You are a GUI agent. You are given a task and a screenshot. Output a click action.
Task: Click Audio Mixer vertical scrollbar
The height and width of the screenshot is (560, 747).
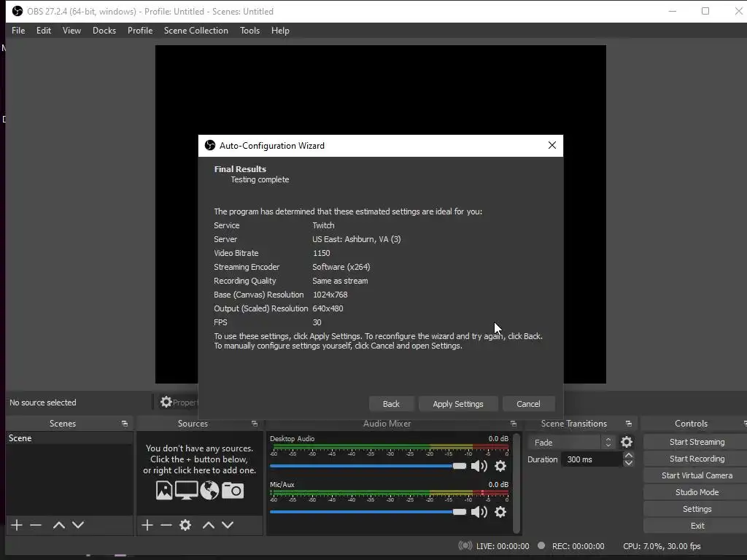click(x=516, y=483)
